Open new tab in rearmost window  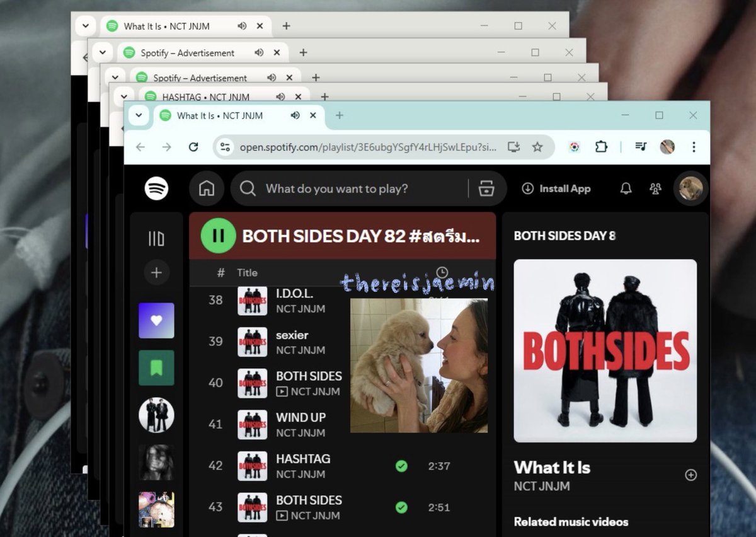[x=286, y=26]
